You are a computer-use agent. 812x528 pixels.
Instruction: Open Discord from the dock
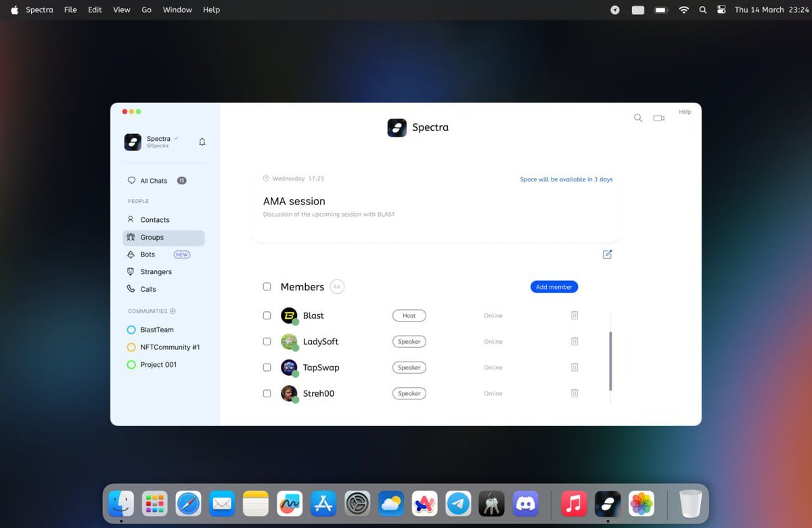tap(526, 504)
